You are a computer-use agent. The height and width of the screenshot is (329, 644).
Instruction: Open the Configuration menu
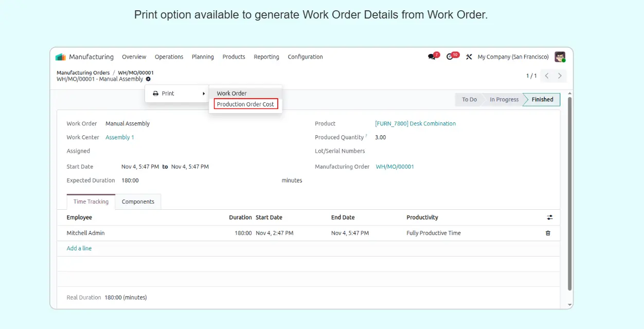(305, 57)
